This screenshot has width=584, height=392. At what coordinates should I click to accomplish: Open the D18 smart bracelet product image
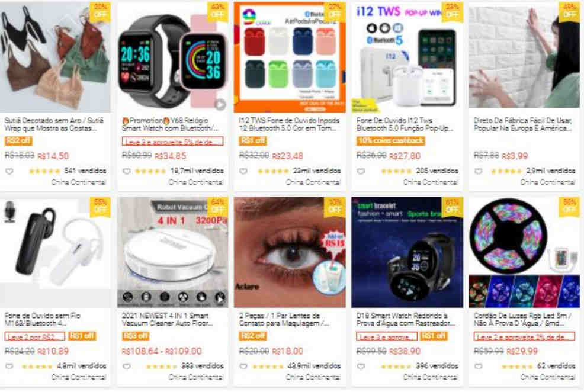(x=407, y=252)
